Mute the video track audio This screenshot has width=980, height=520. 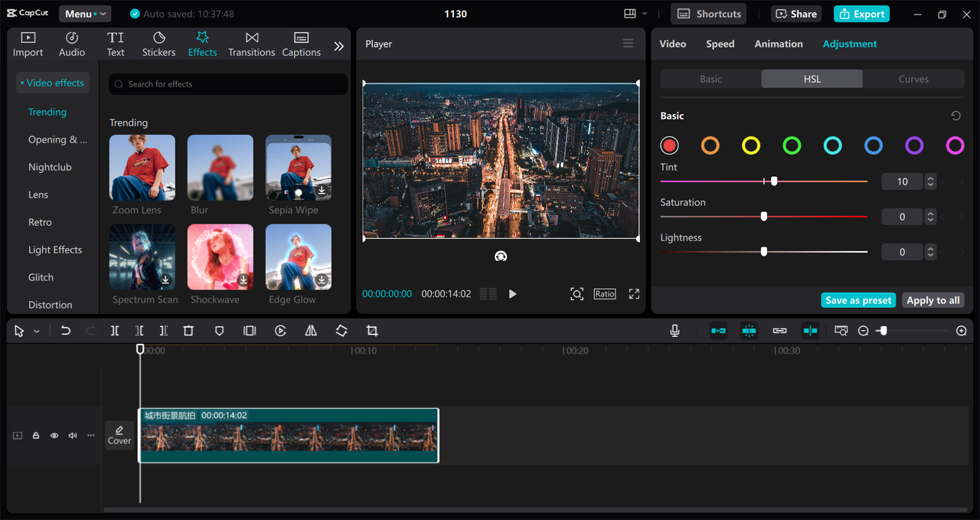[73, 436]
